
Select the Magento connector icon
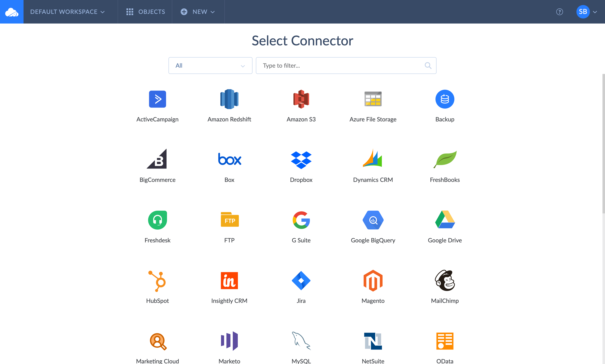[x=373, y=281]
